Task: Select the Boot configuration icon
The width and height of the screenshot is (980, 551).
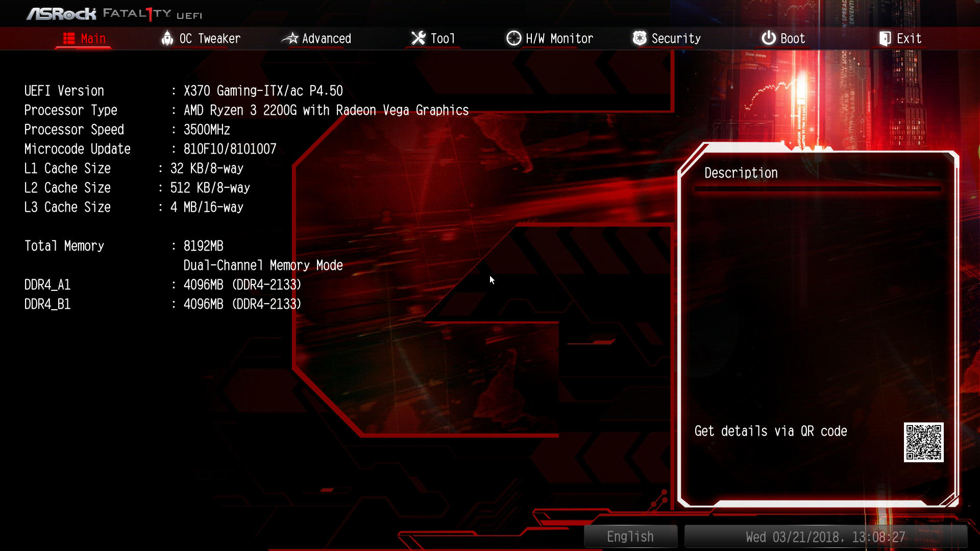Action: pos(767,38)
